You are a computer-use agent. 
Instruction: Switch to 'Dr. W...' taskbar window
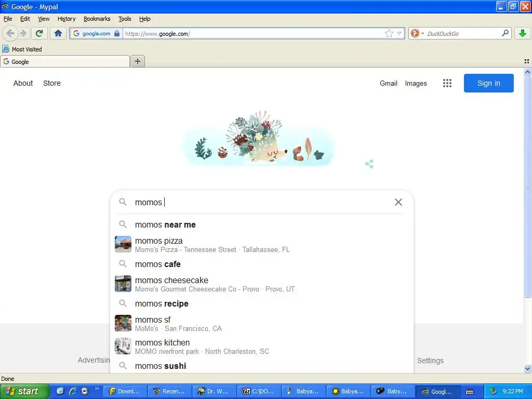coord(215,391)
